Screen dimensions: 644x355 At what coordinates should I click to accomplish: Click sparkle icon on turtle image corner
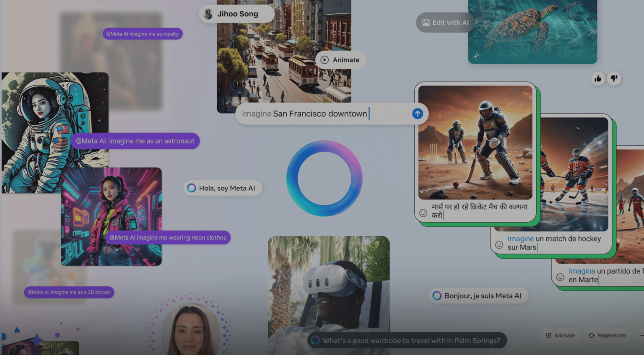coord(476,55)
